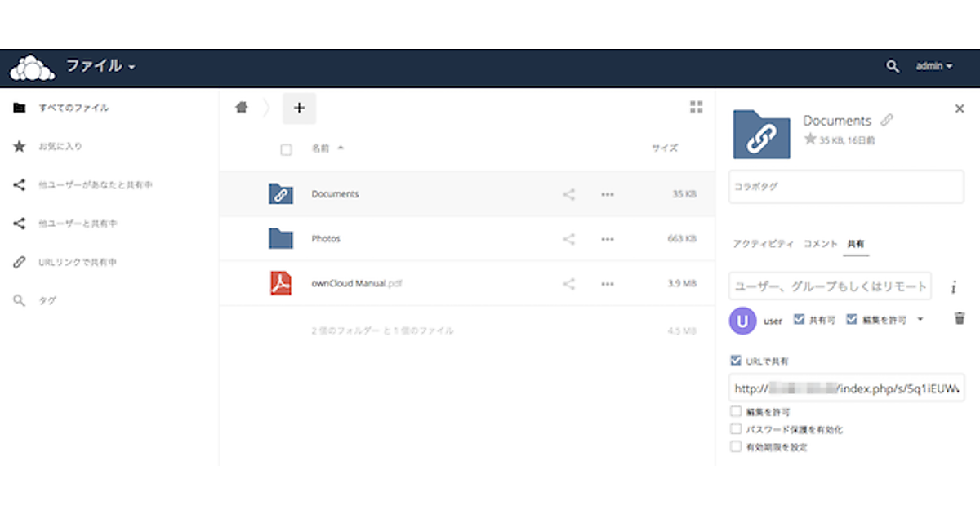Delete the share with user via trash icon
Viewport: 980px width, 514px height.
coord(960,319)
